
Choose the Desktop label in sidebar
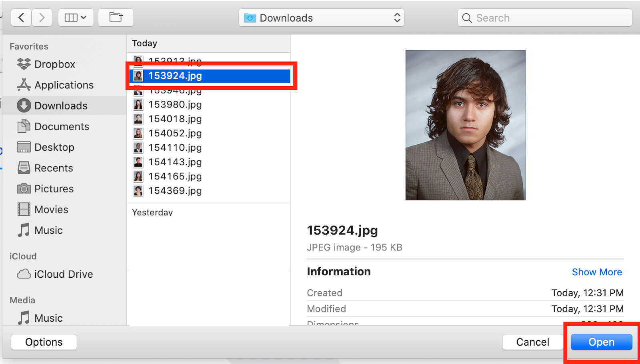[x=54, y=147]
